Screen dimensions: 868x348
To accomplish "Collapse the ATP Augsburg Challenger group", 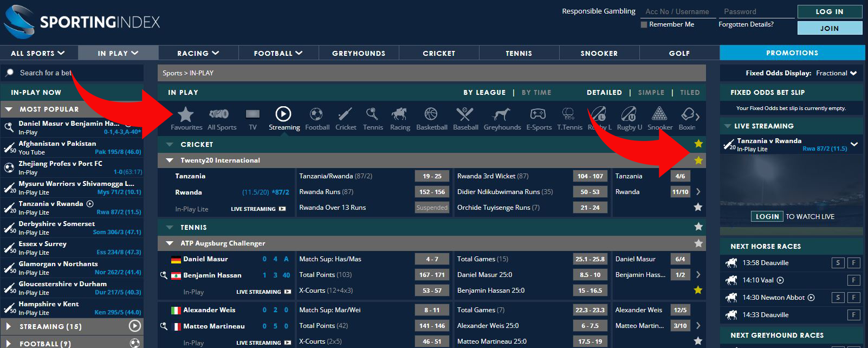I will pyautogui.click(x=170, y=243).
